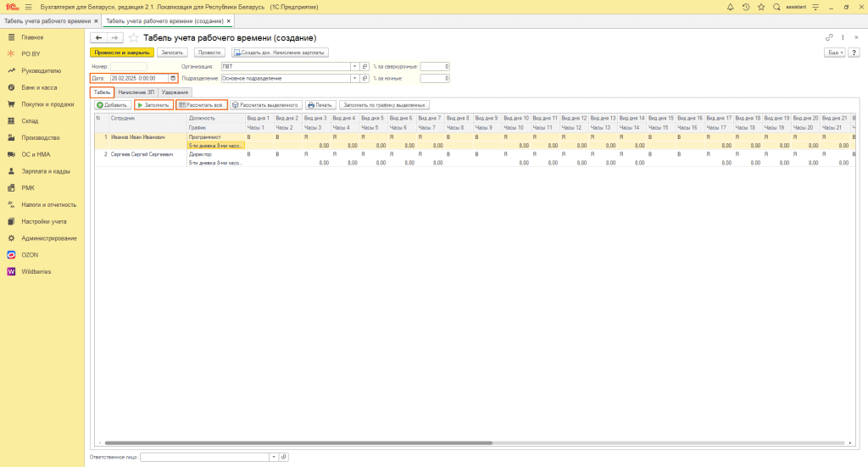
Task: Switch to the Начисление ЗП tab
Action: (x=136, y=92)
